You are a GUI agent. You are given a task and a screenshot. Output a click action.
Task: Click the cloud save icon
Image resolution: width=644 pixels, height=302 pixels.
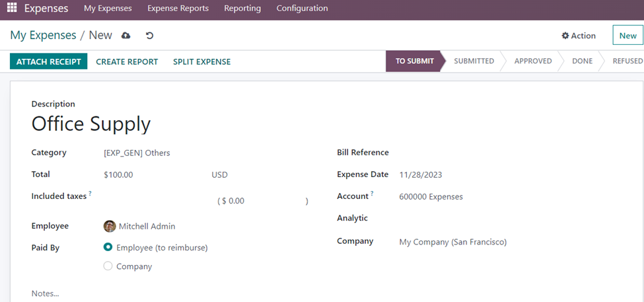pyautogui.click(x=126, y=35)
